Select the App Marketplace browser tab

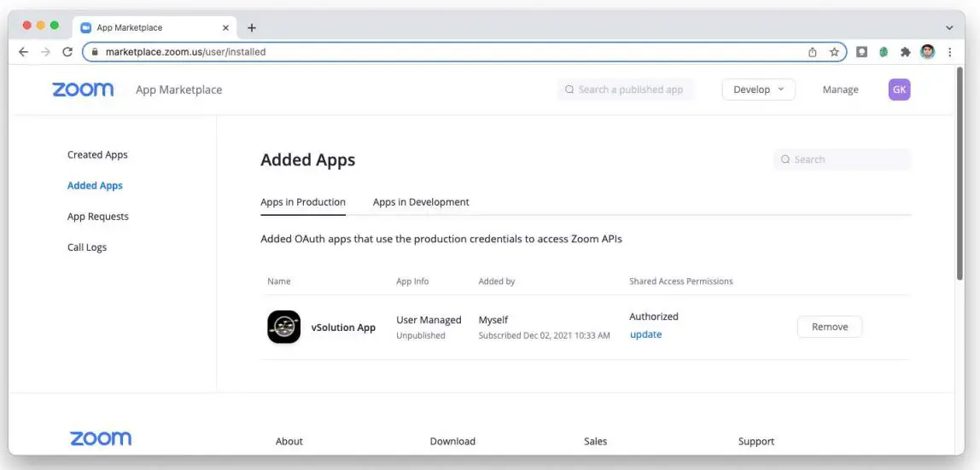pos(155,27)
